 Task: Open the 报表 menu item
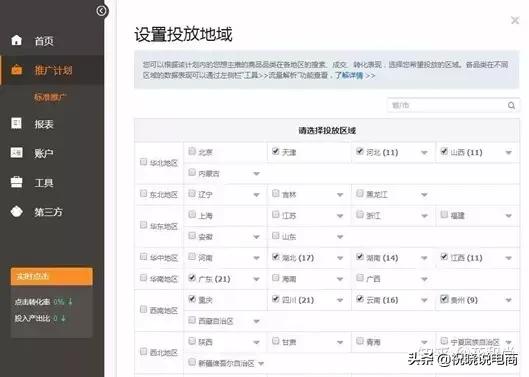coord(44,124)
